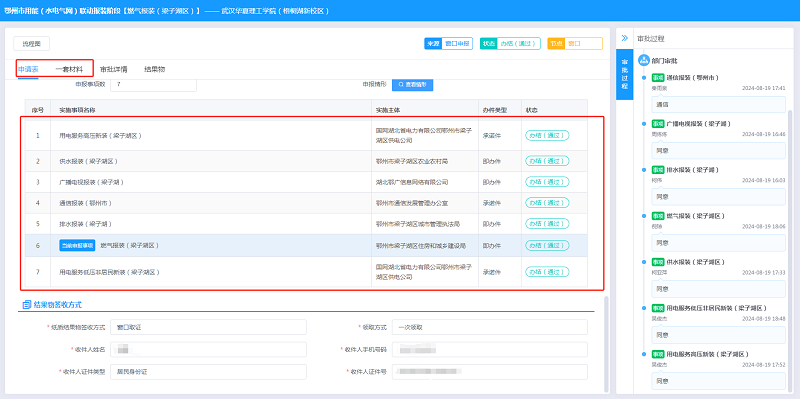
Task: Open the 领取方式 field 一次领取
Action: [490, 327]
